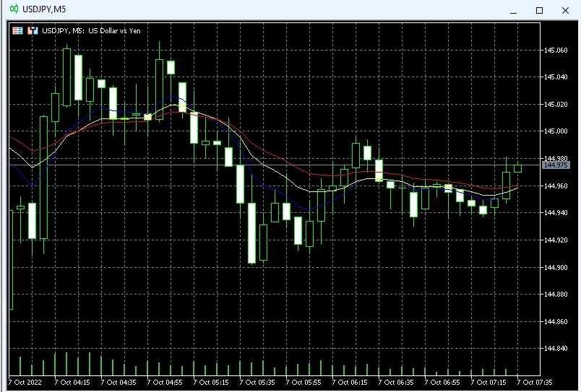The image size is (581, 392).
Task: Close the USDJPY chart window
Action: tap(565, 11)
